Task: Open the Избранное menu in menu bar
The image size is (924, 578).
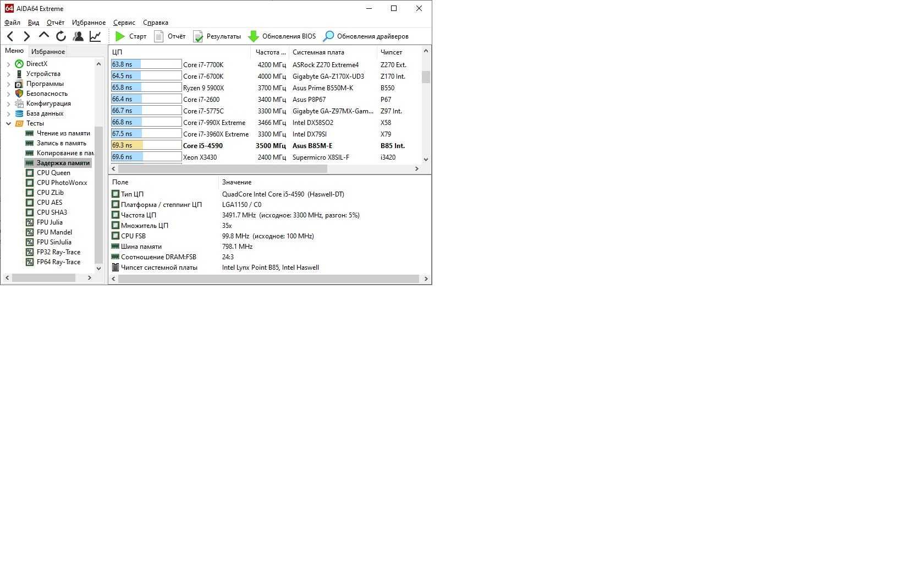Action: (89, 23)
